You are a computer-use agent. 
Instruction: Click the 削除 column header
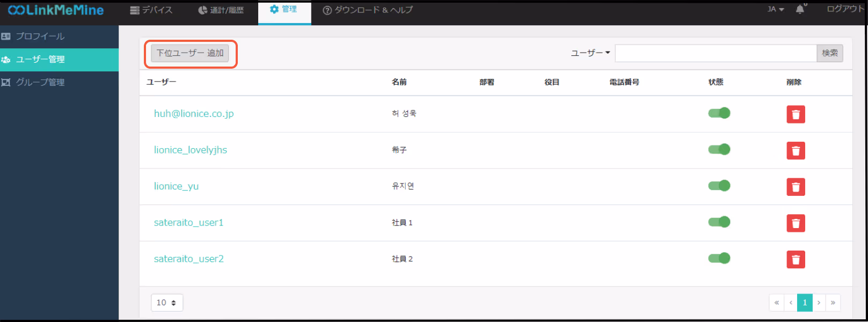(x=794, y=82)
